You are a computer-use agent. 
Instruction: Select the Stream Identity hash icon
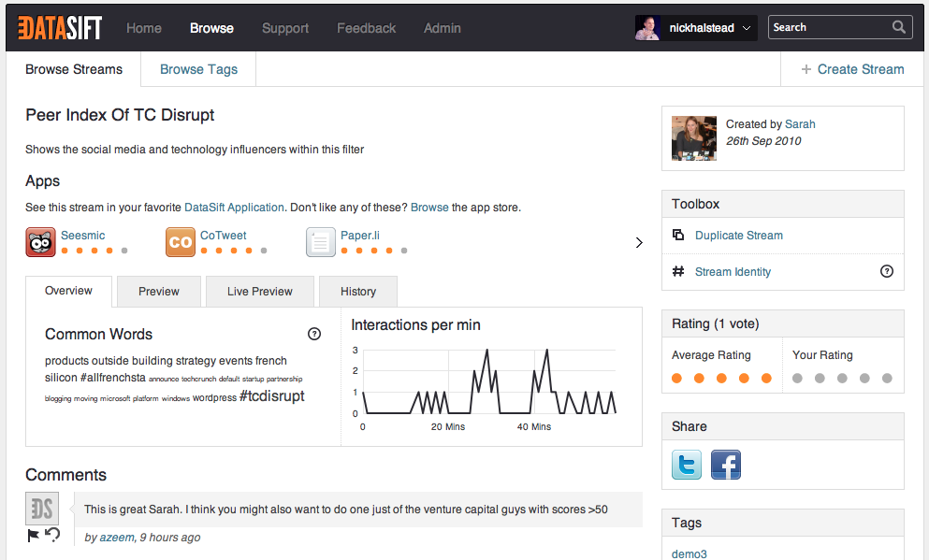[x=679, y=271]
